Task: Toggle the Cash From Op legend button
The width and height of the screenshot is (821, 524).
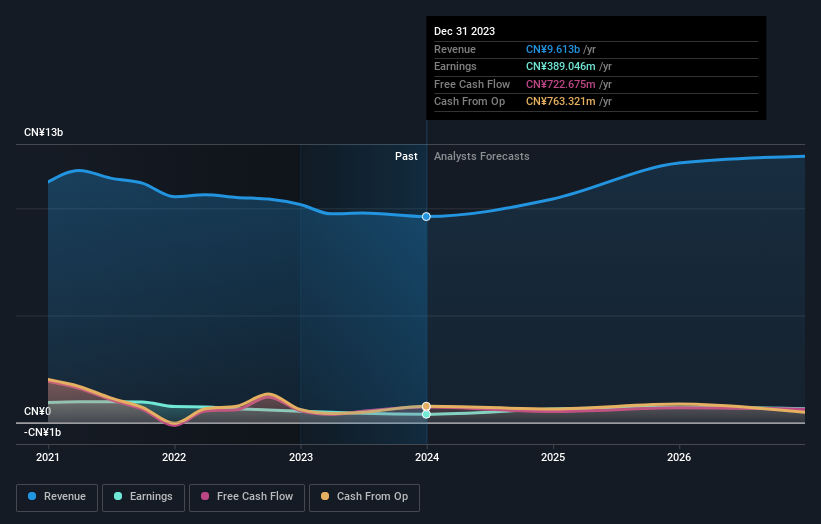Action: (x=364, y=497)
